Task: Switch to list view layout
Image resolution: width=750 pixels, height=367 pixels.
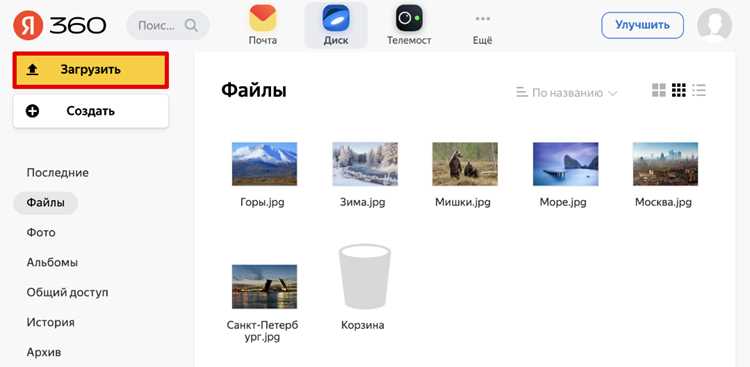Action: coord(699,90)
